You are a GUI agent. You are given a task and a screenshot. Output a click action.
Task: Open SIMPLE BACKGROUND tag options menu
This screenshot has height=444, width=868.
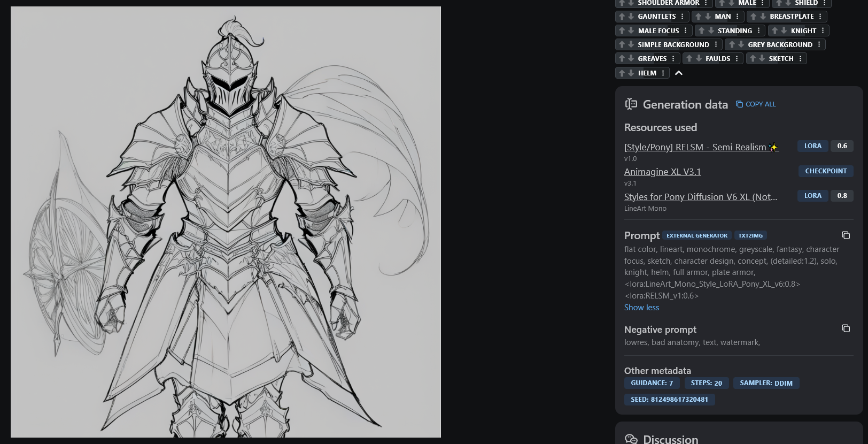[716, 44]
